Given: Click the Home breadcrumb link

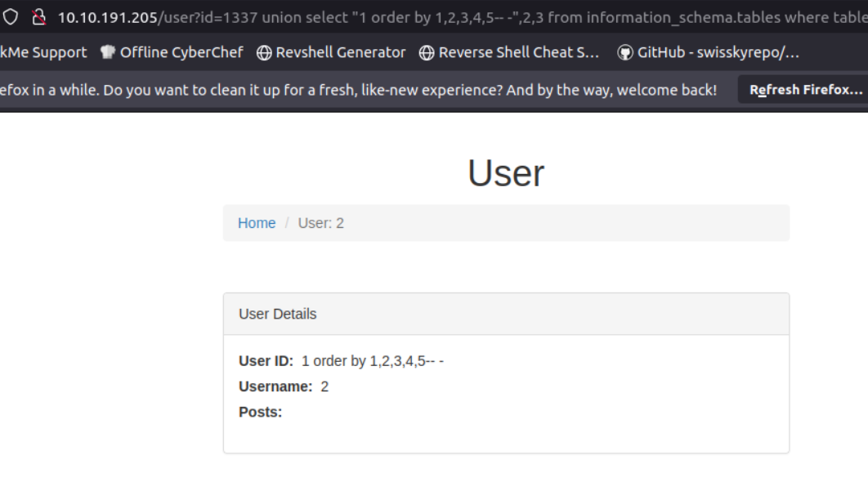Looking at the screenshot, I should (257, 223).
